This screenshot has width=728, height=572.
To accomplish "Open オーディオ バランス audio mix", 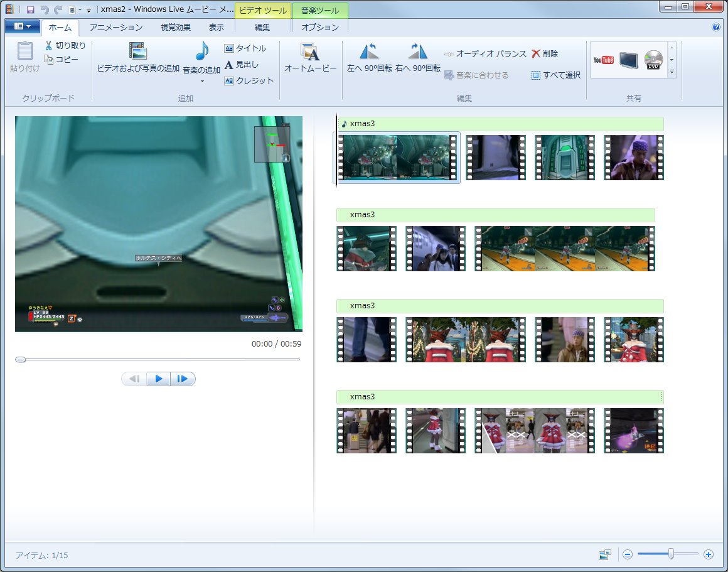I will click(x=485, y=54).
